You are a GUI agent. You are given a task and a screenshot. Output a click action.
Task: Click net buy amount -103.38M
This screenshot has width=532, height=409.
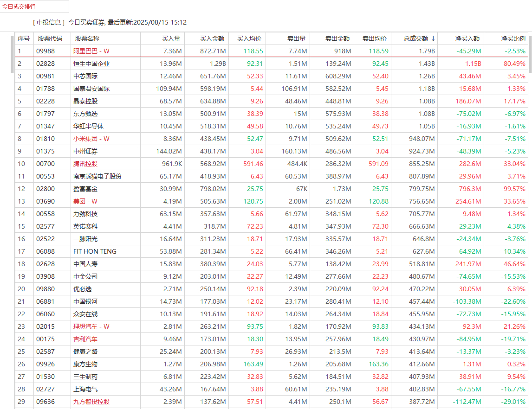pyautogui.click(x=467, y=301)
